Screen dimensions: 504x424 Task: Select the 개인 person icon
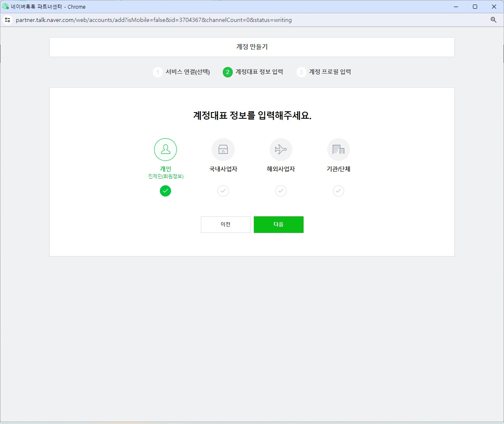(x=165, y=149)
